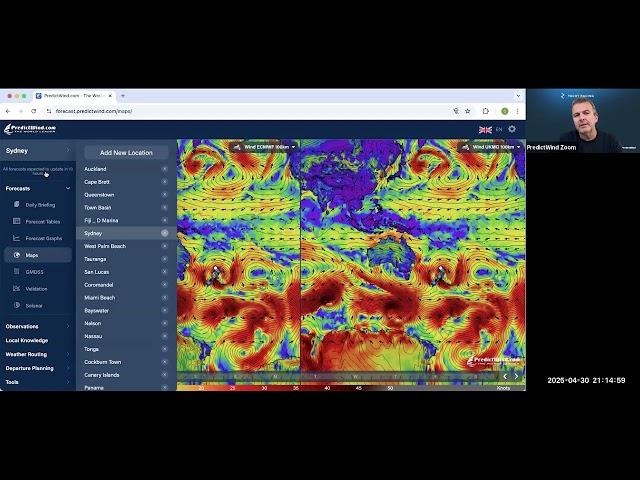Click the PredictWind logo
This screenshot has height=480, width=640.
[30, 129]
